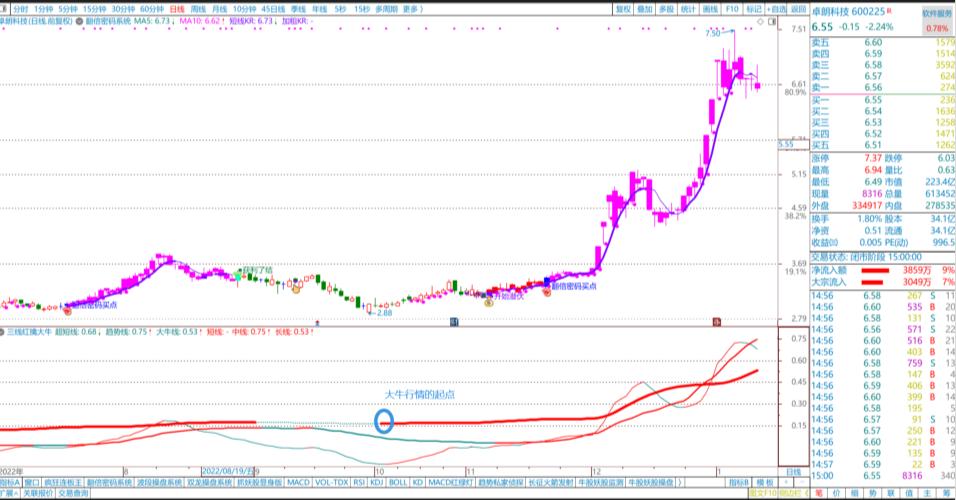This screenshot has width=956, height=500.
Task: Click the 指标B indicator group tab
Action: pos(738,482)
